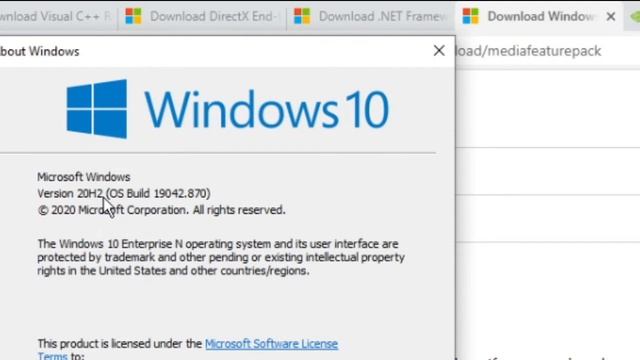Close the About Windows dialog
The width and height of the screenshot is (640, 360).
point(439,51)
